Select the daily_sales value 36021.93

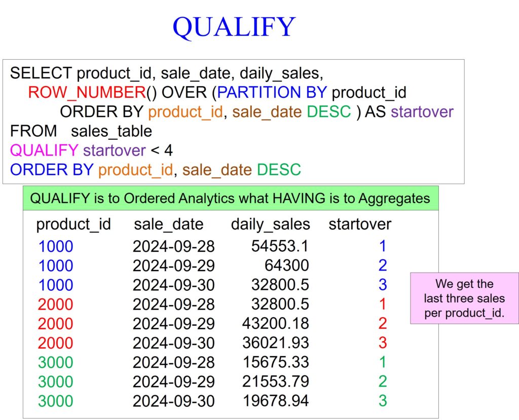pyautogui.click(x=275, y=342)
